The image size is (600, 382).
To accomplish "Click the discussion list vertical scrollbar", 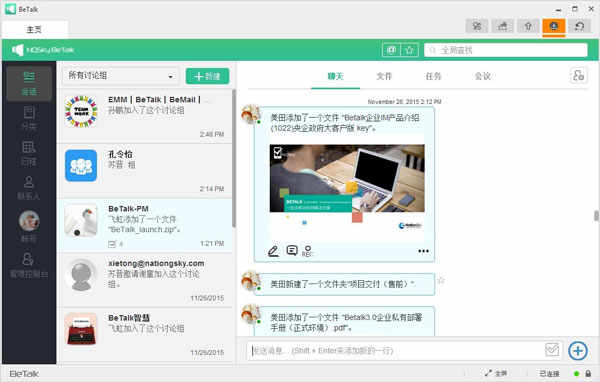I will (x=234, y=157).
